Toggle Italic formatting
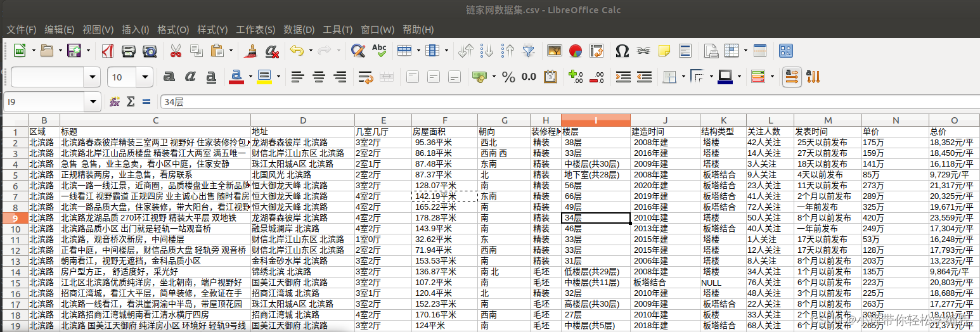The image size is (980, 332). [x=190, y=77]
